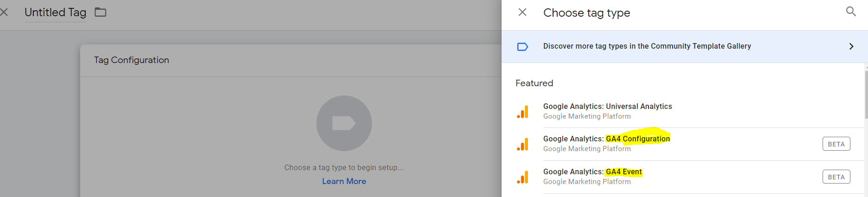The image size is (868, 197).
Task: Click BETA badge on GA4 Event row
Action: point(836,177)
